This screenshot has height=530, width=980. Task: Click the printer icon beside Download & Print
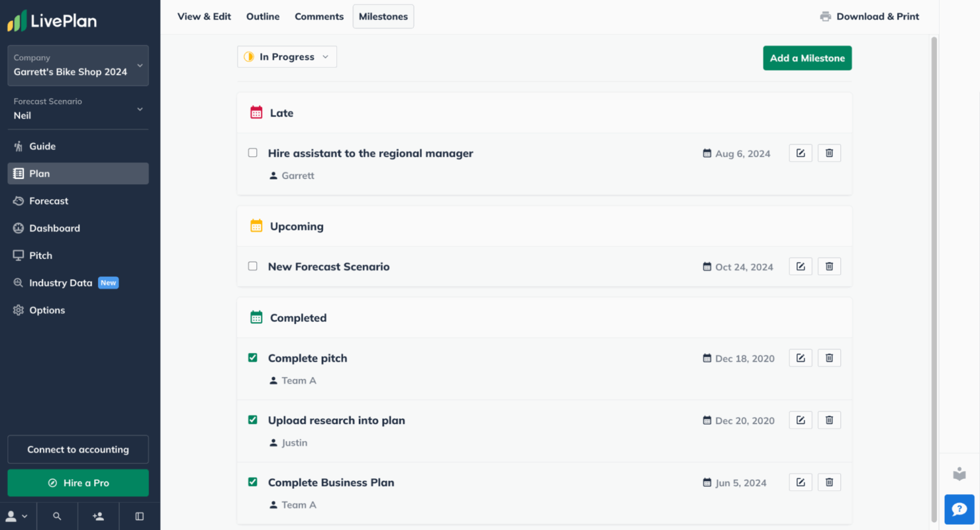point(826,17)
